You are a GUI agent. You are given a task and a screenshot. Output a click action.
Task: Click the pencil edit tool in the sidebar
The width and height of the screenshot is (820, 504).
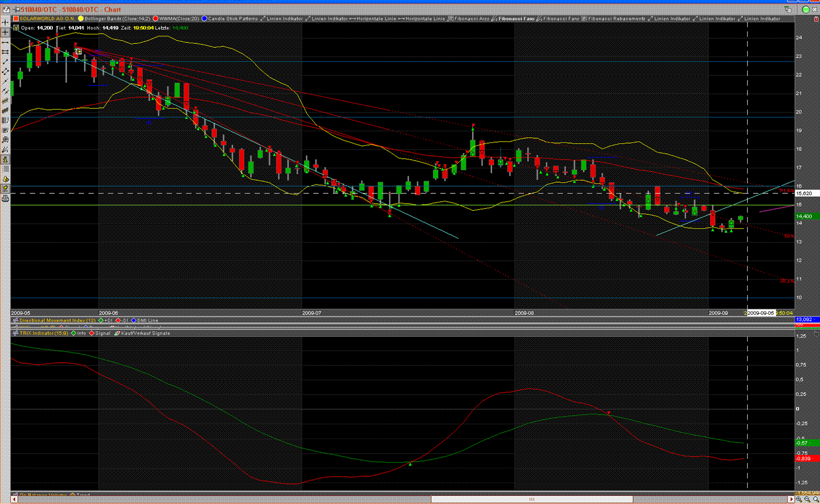(x=5, y=189)
